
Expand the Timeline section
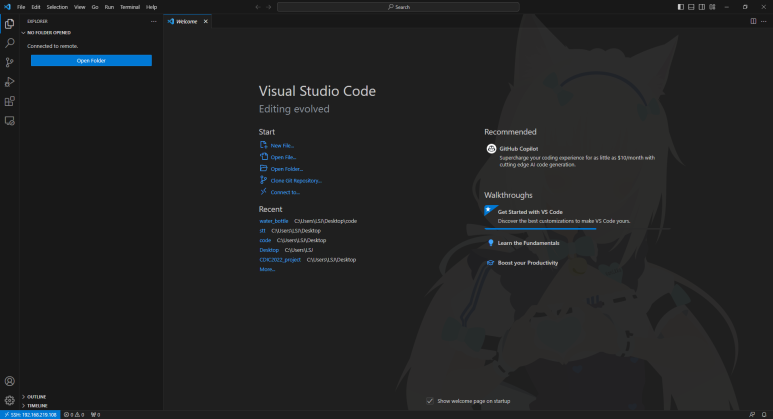(91, 406)
